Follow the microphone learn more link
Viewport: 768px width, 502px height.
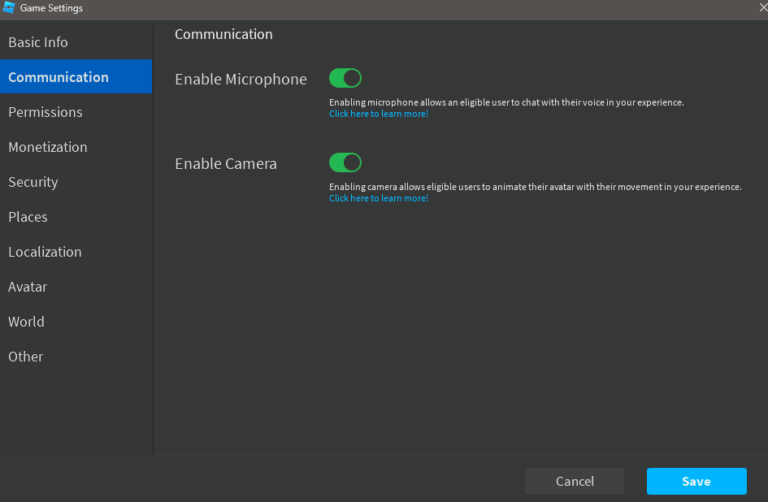(x=379, y=114)
